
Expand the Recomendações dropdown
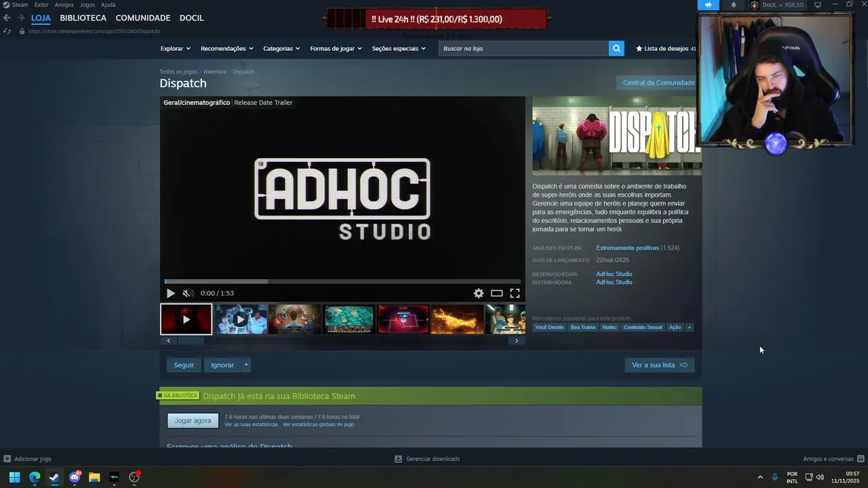tap(226, 48)
